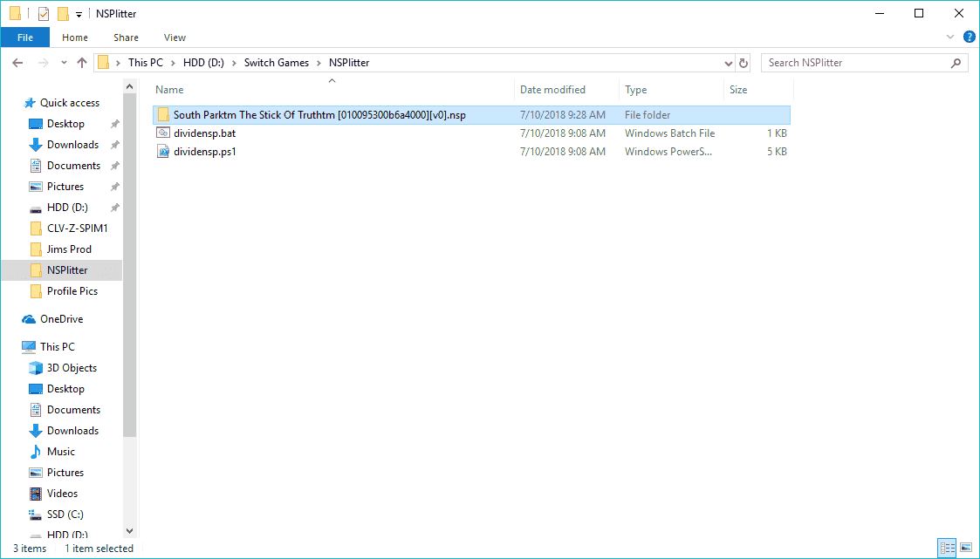Screen dimensions: 980x559
Task: Click the 3D Objects cube icon
Action: (x=36, y=368)
